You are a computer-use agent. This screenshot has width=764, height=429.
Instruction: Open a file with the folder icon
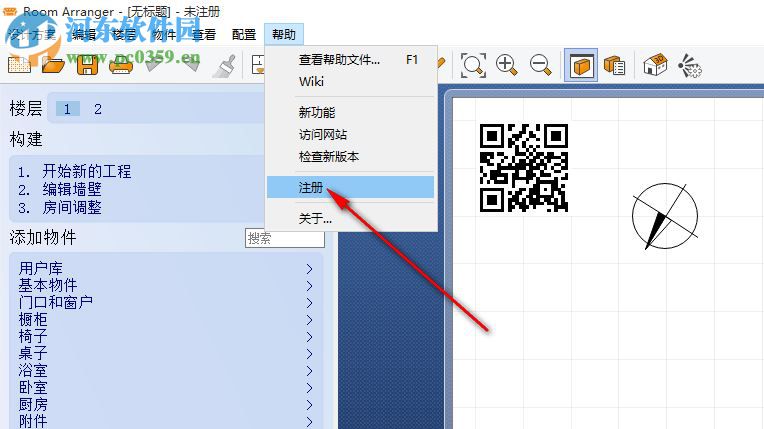[x=53, y=65]
